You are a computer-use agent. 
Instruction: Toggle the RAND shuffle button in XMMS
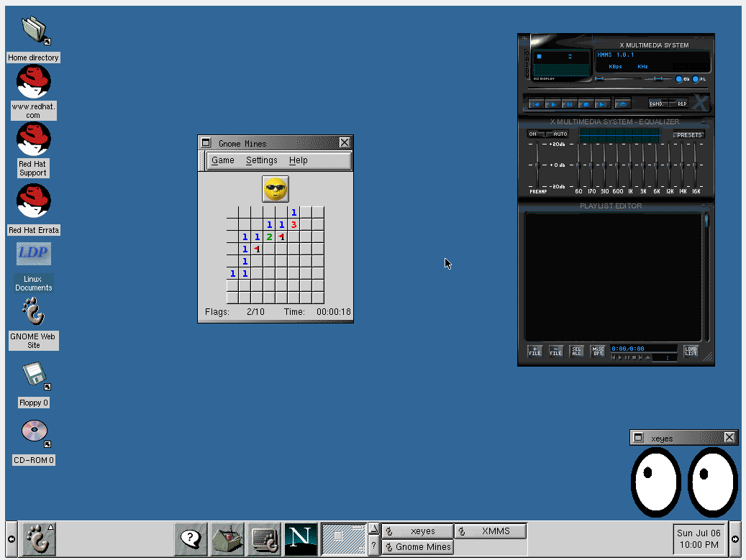click(657, 104)
